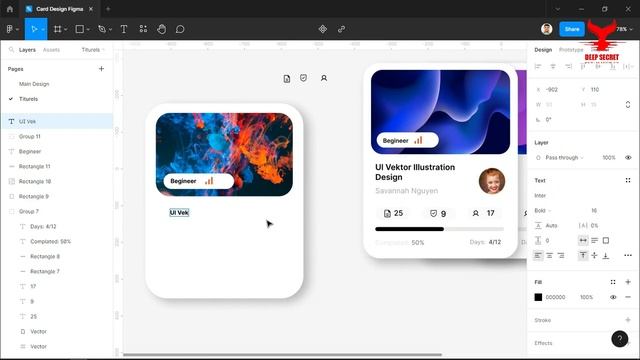Select the Comment tool
Image resolution: width=640 pixels, height=360 pixels.
click(180, 29)
